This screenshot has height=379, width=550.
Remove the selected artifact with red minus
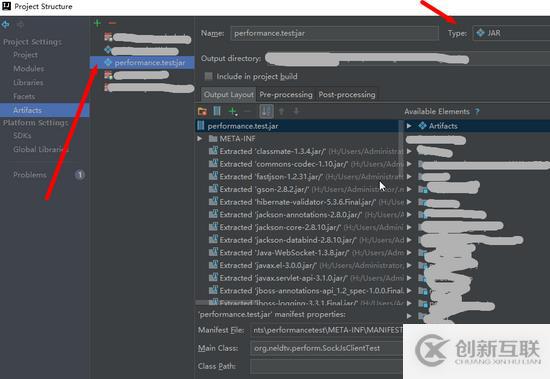point(112,23)
